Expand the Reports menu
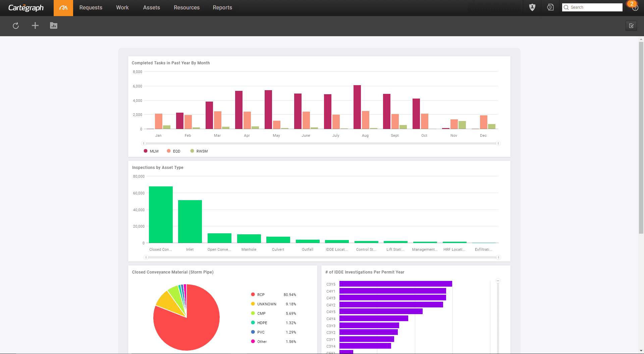 click(x=222, y=7)
